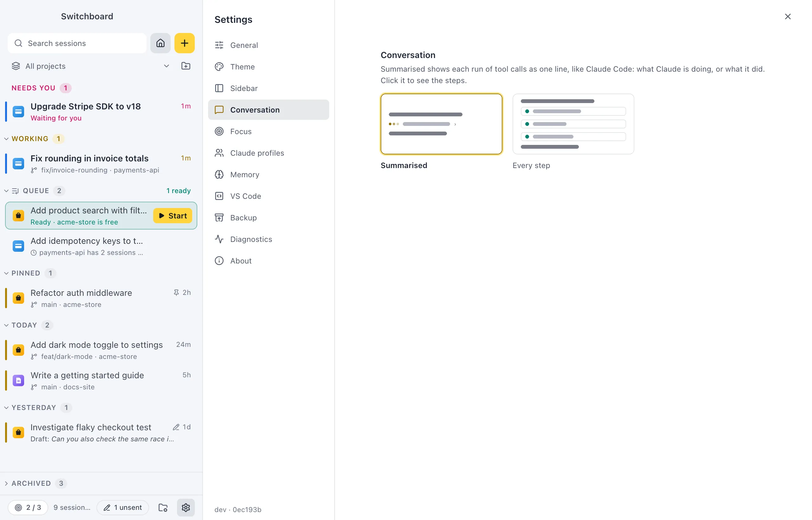Open Write a getting started guide session
This screenshot has height=520, width=812.
coord(101,380)
